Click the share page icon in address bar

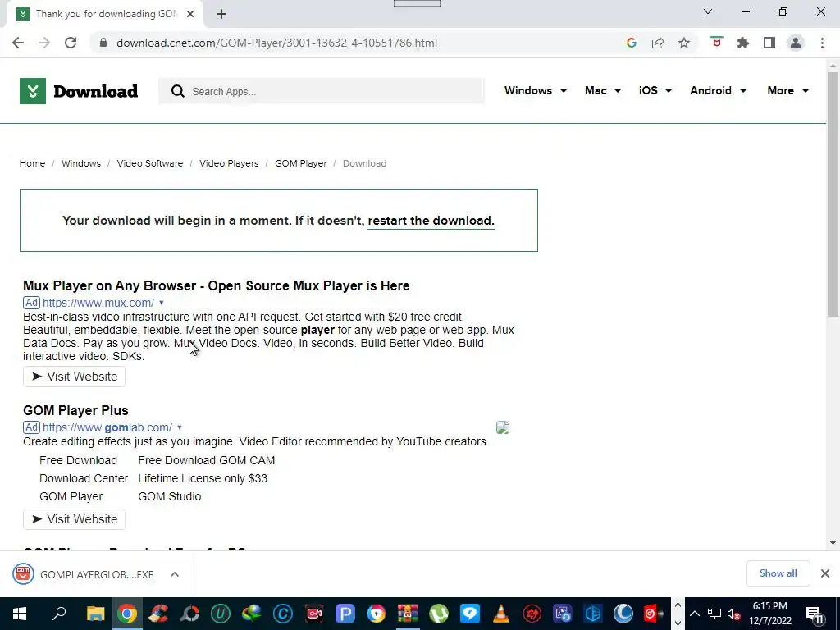click(658, 43)
